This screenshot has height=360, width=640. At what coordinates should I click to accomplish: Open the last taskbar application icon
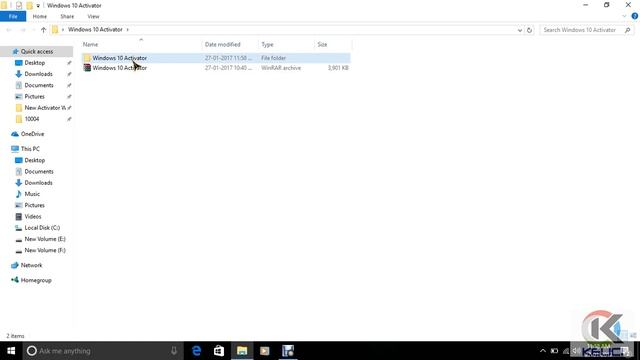tap(288, 351)
